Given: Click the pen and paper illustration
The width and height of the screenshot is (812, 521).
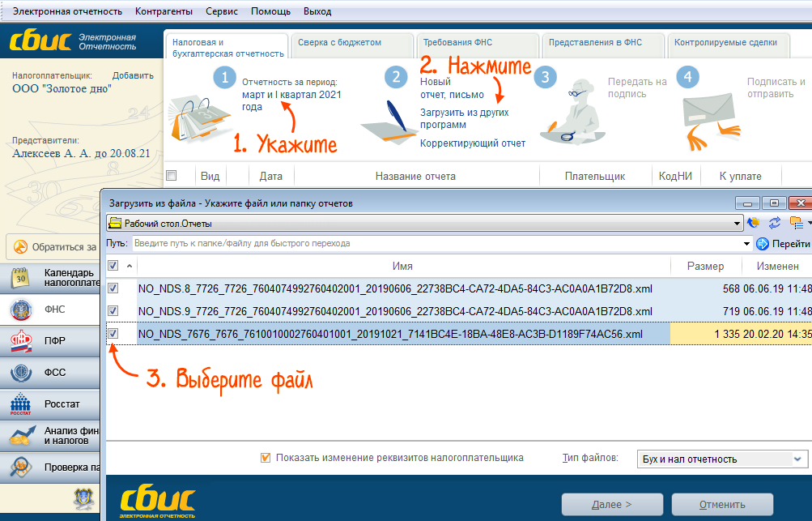Looking at the screenshot, I should pos(389,123).
